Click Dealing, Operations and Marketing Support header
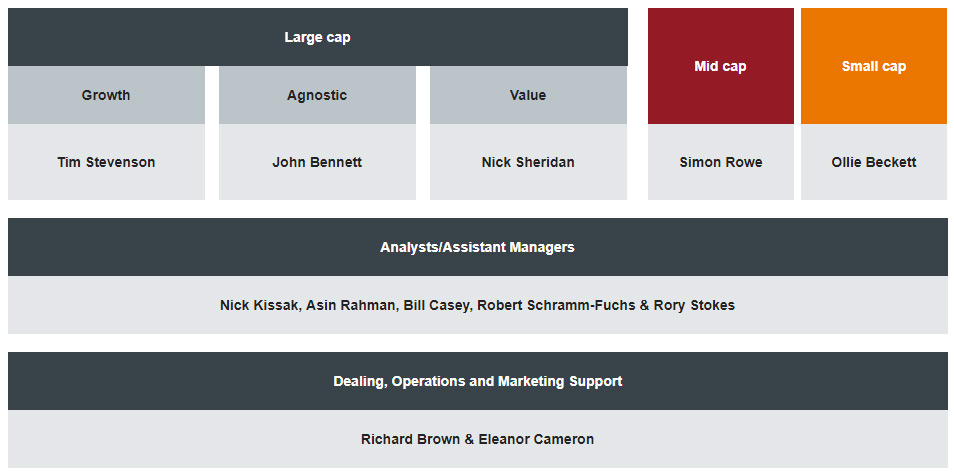 click(477, 381)
